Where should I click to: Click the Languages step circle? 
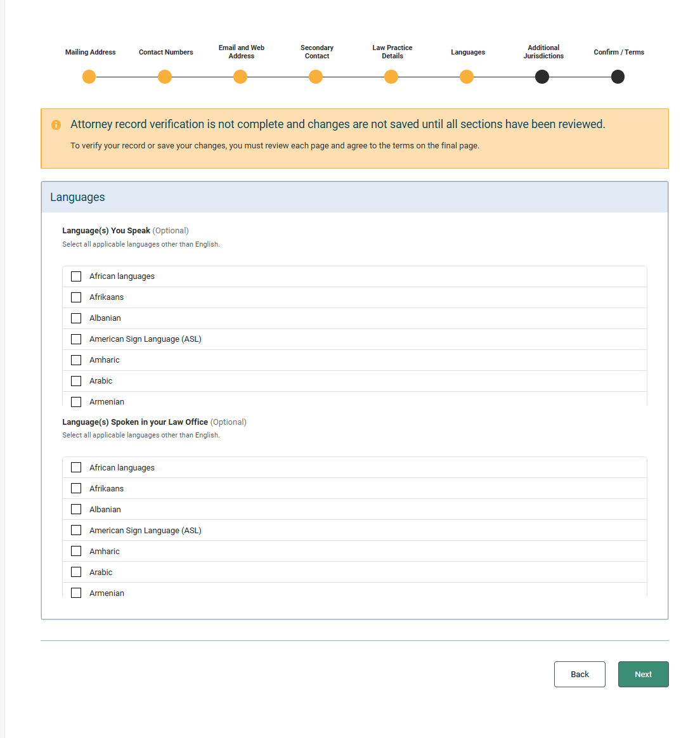tap(467, 77)
